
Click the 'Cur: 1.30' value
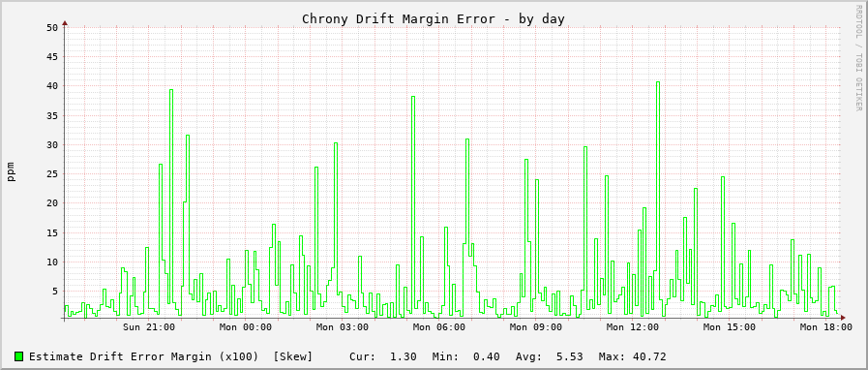pyautogui.click(x=383, y=356)
